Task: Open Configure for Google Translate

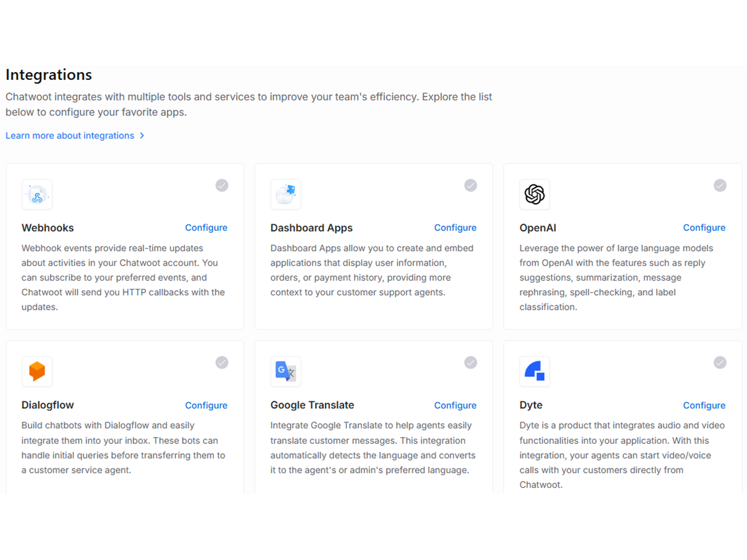Action: (455, 405)
